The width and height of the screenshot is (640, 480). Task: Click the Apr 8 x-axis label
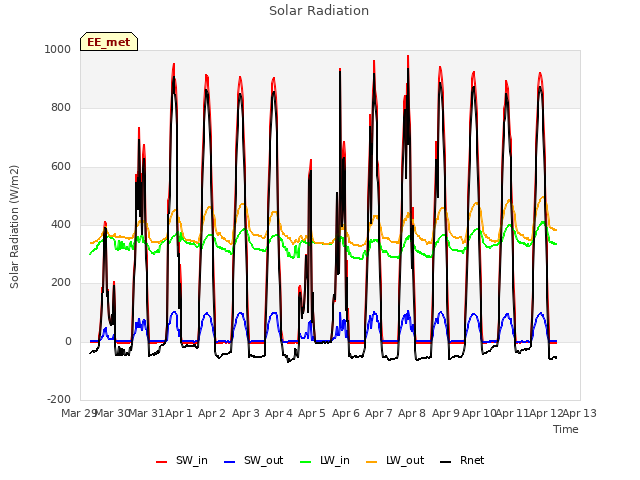412,413
